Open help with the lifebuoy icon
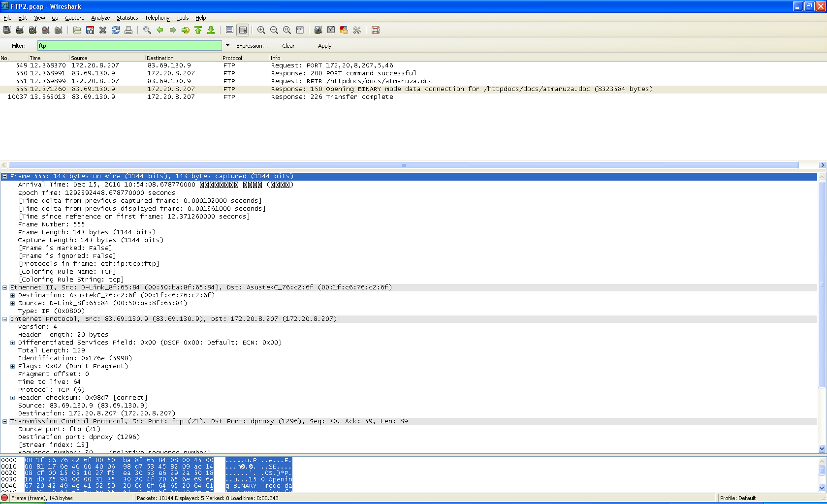The width and height of the screenshot is (827, 504). (x=376, y=30)
